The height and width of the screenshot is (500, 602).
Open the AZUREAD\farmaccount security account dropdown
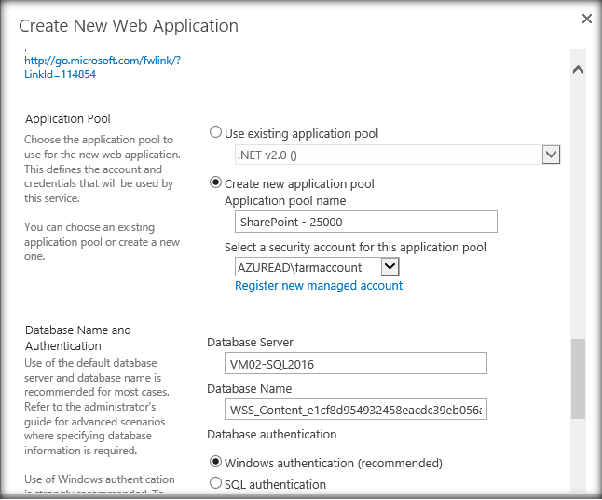click(390, 267)
